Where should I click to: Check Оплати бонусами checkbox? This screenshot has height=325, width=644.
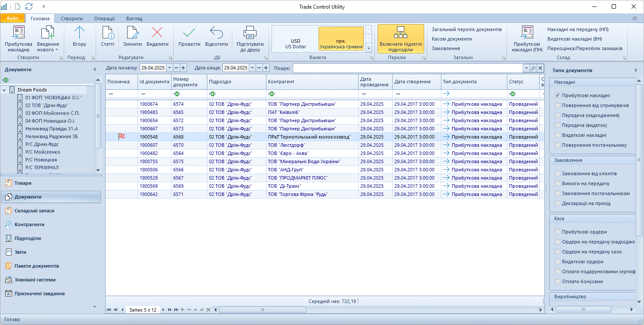pyautogui.click(x=558, y=281)
